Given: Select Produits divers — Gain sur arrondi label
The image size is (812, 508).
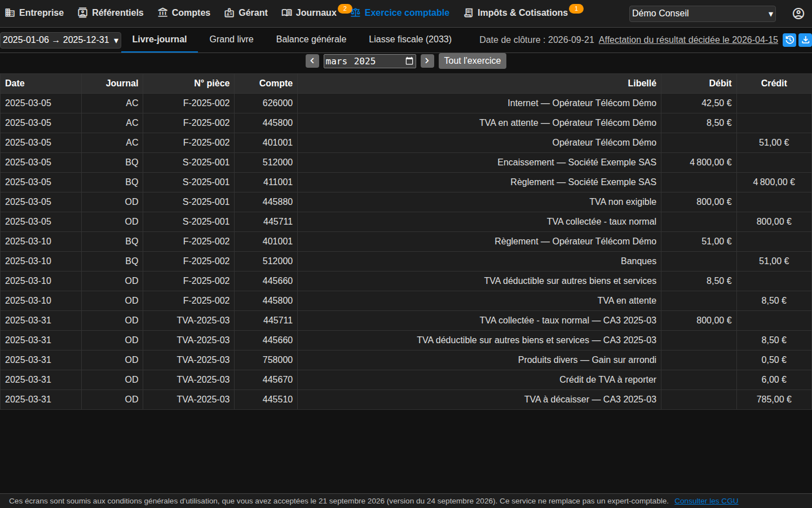Looking at the screenshot, I should point(587,360).
